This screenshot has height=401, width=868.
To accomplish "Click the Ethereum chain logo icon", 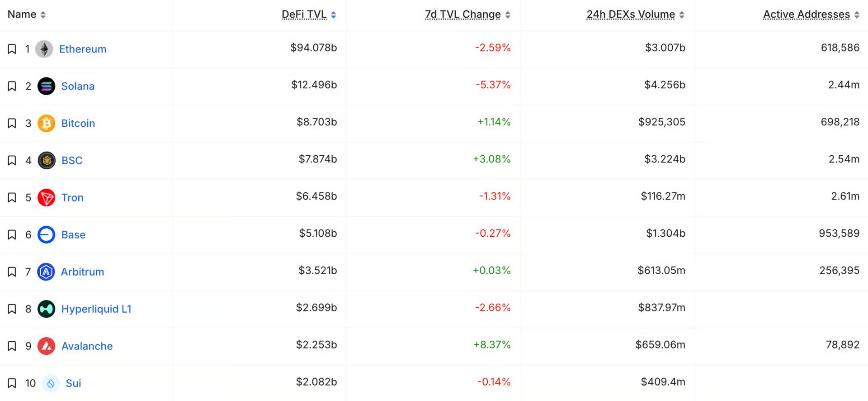I will coord(44,49).
